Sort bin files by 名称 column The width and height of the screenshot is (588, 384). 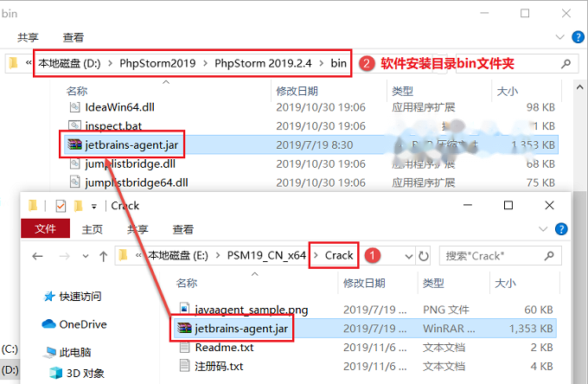coord(76,91)
